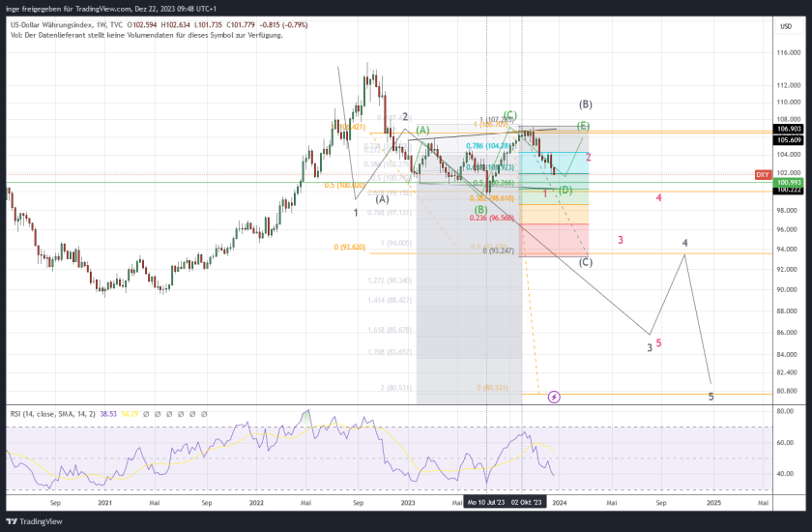Click the volume data unavailable notice
The height and width of the screenshot is (532, 812).
tap(145, 36)
